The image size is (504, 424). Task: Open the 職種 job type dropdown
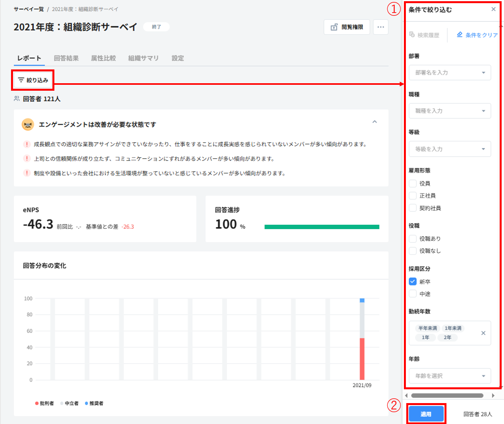[x=483, y=111]
